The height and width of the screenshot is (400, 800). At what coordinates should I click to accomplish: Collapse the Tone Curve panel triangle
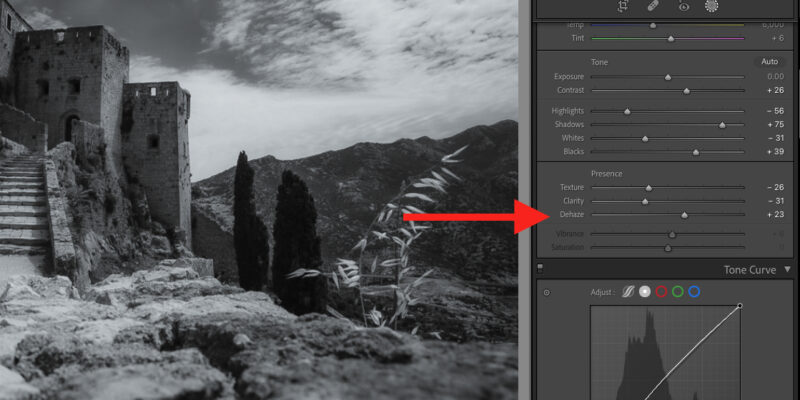pyautogui.click(x=787, y=269)
